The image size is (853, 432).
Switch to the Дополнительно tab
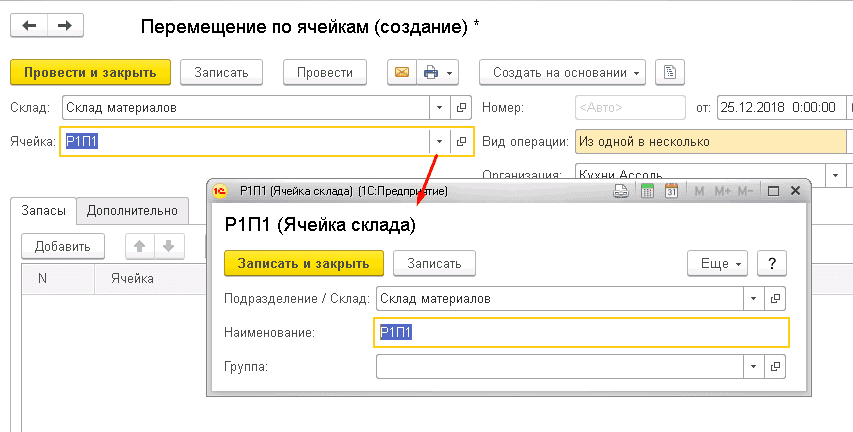click(x=132, y=211)
